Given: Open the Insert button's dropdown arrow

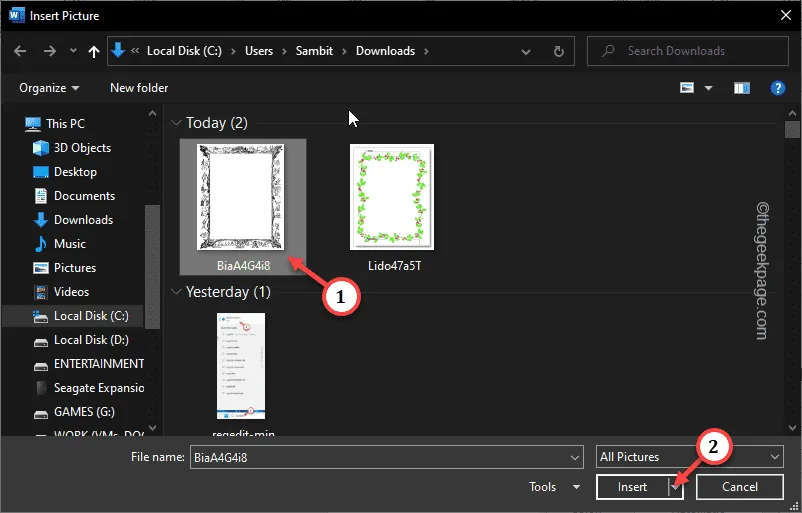Looking at the screenshot, I should [676, 487].
